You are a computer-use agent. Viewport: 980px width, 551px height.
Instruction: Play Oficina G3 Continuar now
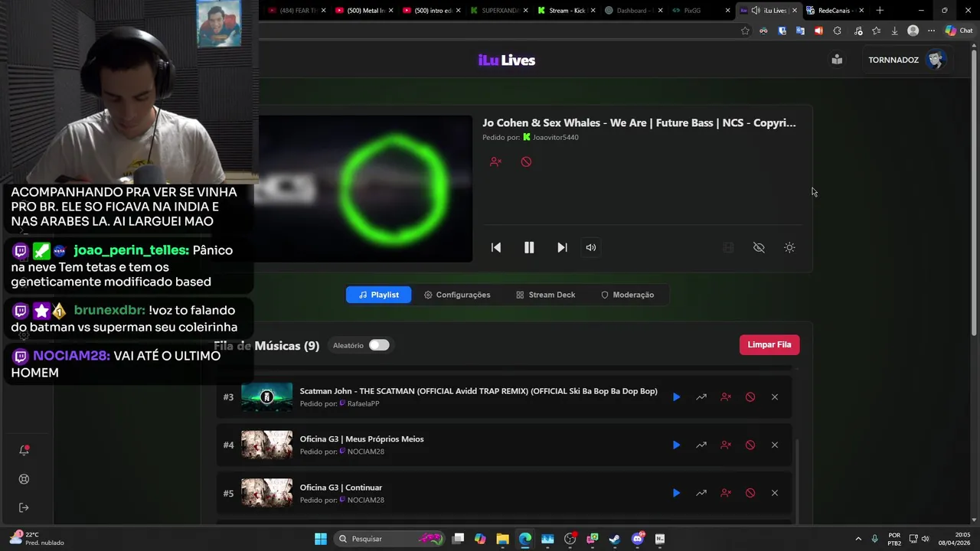point(676,493)
